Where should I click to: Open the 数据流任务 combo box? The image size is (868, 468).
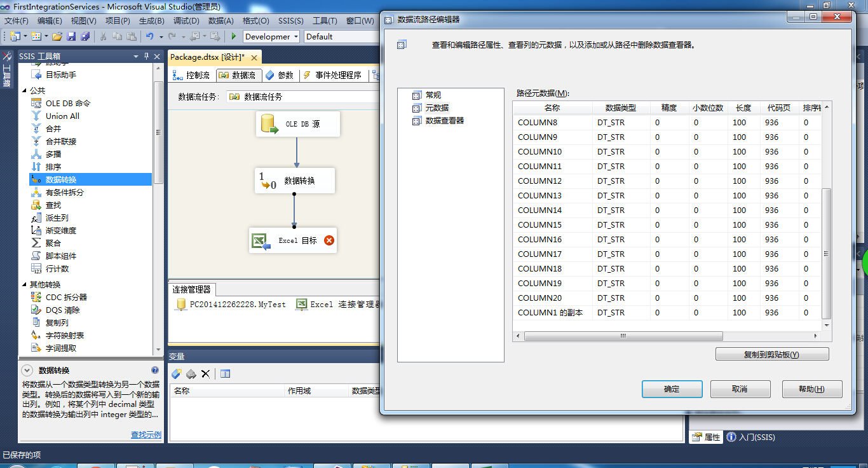[x=304, y=97]
